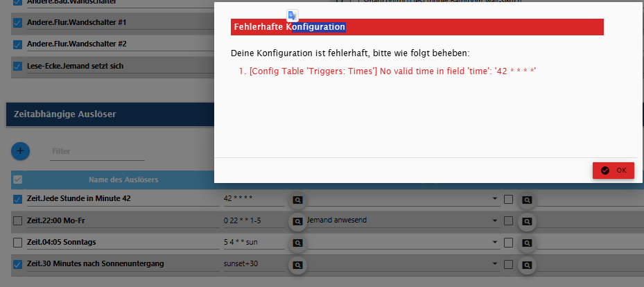Click 'Name des Auslösers' column header
Screen dimensions: 644x287
click(123, 180)
